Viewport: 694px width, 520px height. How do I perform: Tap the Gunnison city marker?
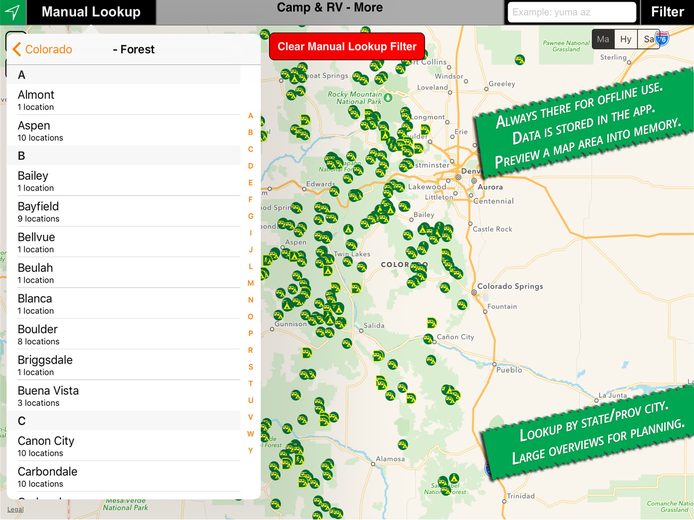click(x=272, y=330)
